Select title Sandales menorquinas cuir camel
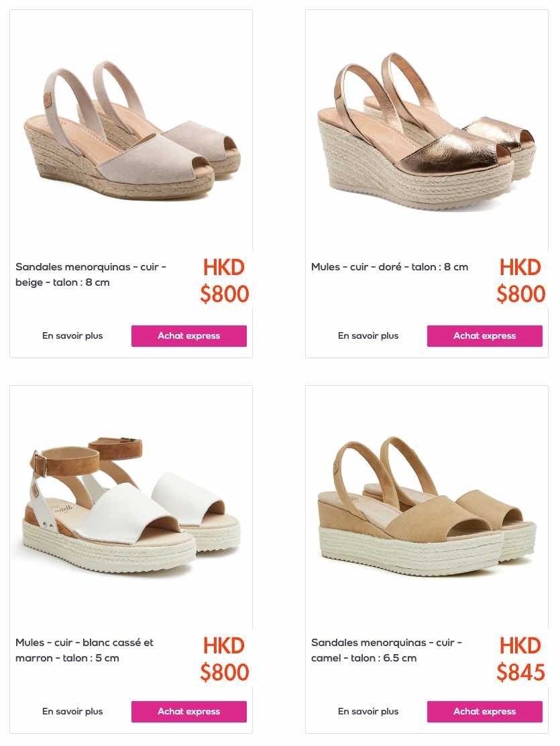The width and height of the screenshot is (560, 746). [x=386, y=650]
